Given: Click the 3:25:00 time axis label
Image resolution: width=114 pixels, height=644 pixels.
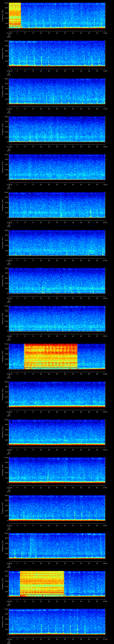Looking at the screenshot, I should 9,450.
